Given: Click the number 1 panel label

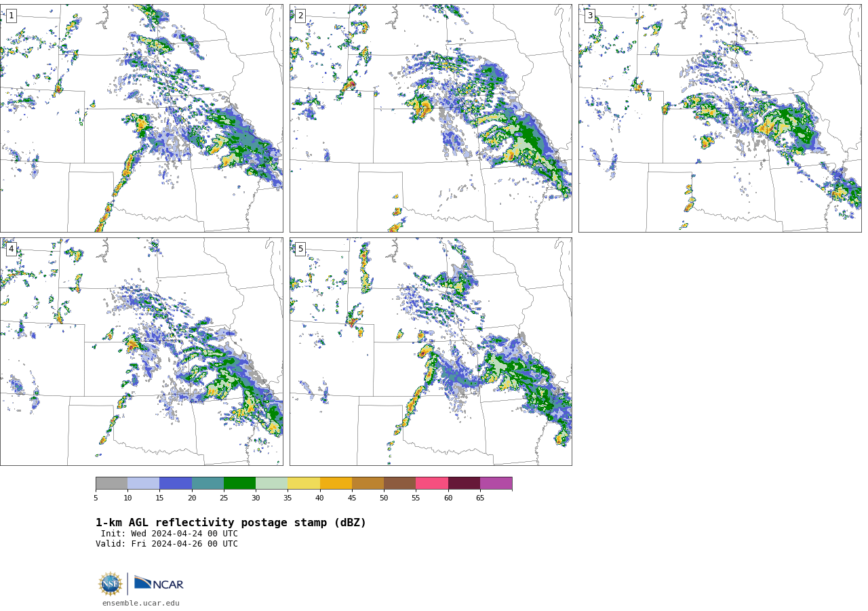Looking at the screenshot, I should [11, 16].
